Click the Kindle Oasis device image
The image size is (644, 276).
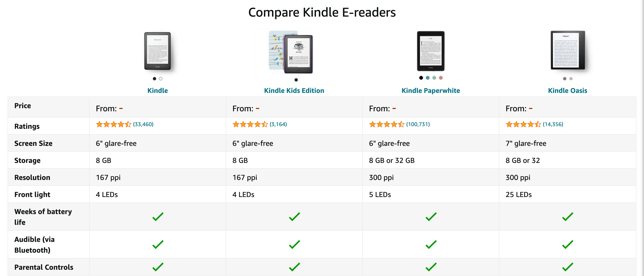tap(567, 50)
